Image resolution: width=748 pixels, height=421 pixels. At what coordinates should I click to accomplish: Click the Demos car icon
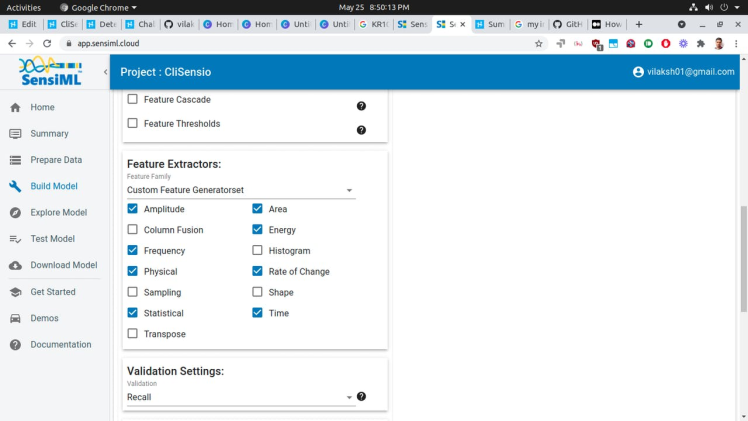[x=15, y=318]
